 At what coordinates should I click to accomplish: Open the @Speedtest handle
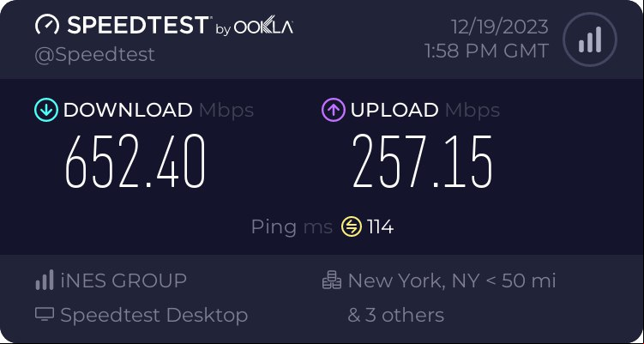[95, 55]
